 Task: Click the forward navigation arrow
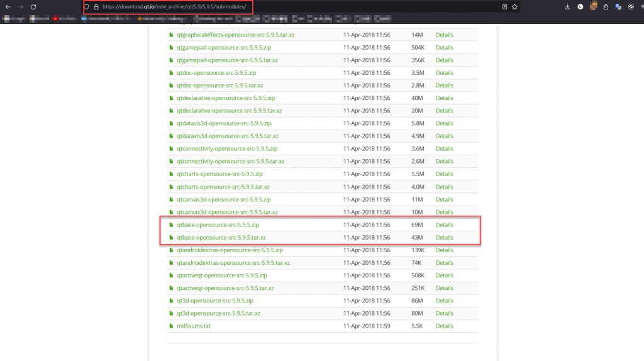coord(21,7)
